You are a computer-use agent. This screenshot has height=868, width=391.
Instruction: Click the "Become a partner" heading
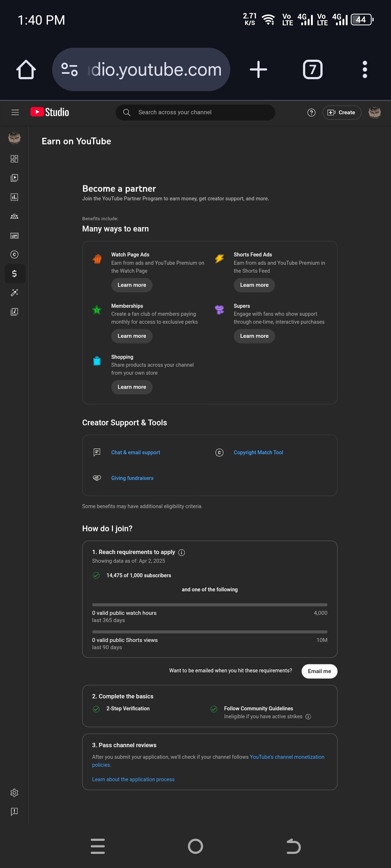[x=119, y=189]
